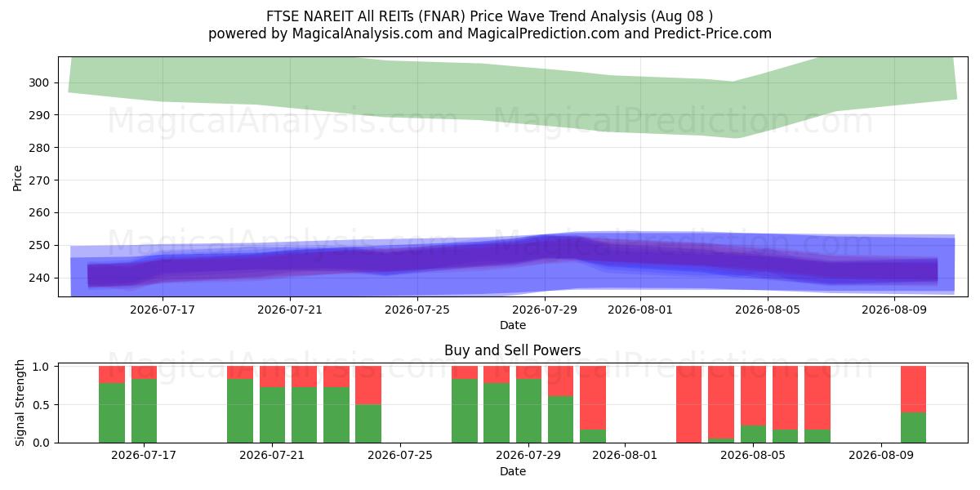The width and height of the screenshot is (980, 490).
Task: Click 2026-08-05 tick under the Buy/Sell chart
Action: click(x=753, y=456)
